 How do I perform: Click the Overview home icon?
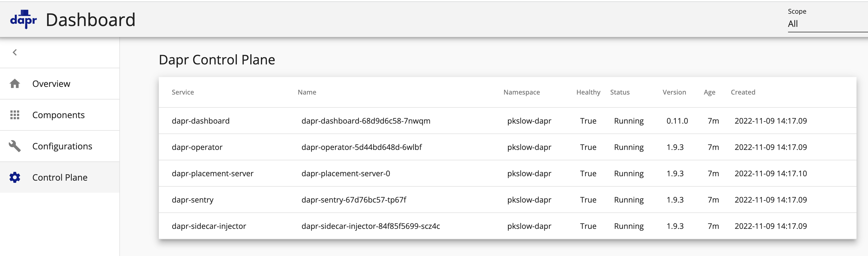[15, 83]
